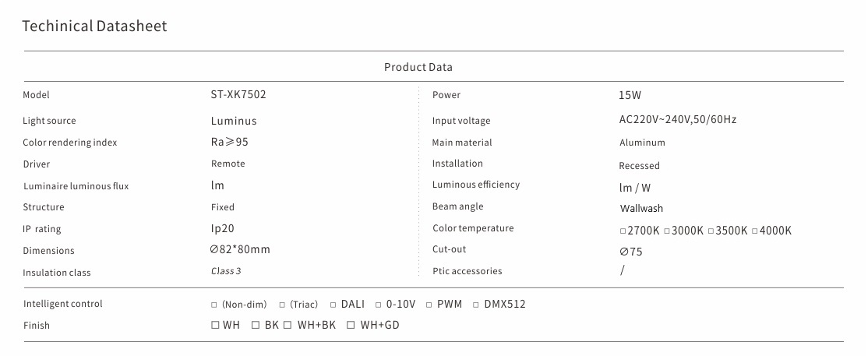
Task: Select the PWM control checkbox
Action: tap(429, 305)
